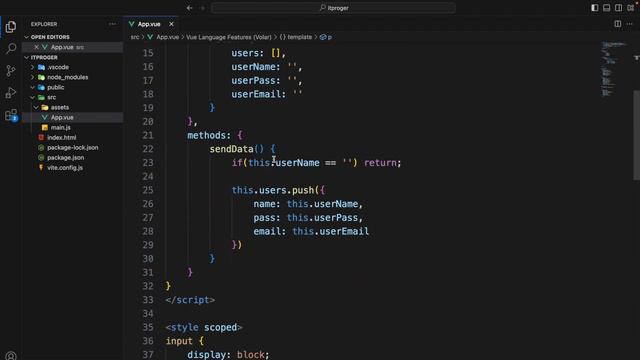Click the style scoped tag
The height and width of the screenshot is (360, 640).
[x=204, y=327]
